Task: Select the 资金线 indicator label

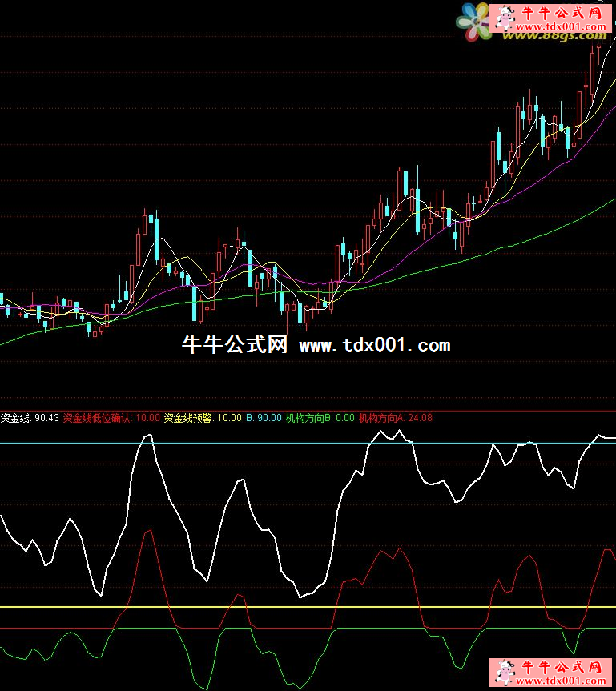Action: tap(16, 418)
